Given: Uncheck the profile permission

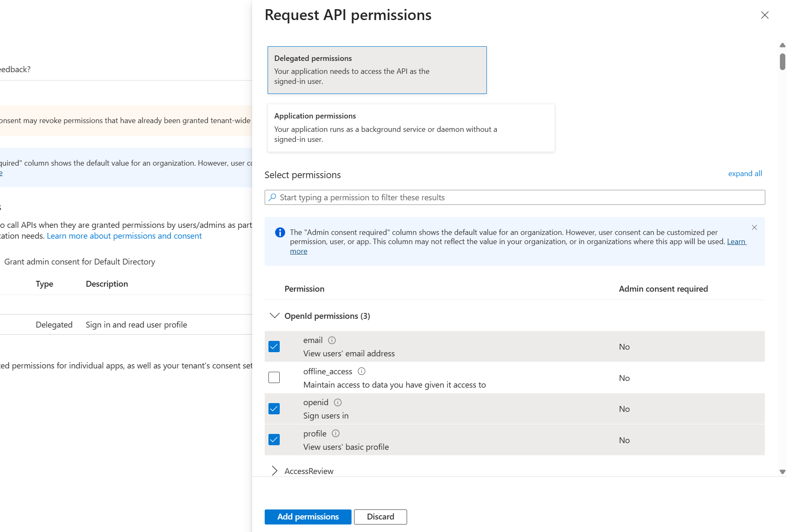Looking at the screenshot, I should (x=274, y=439).
